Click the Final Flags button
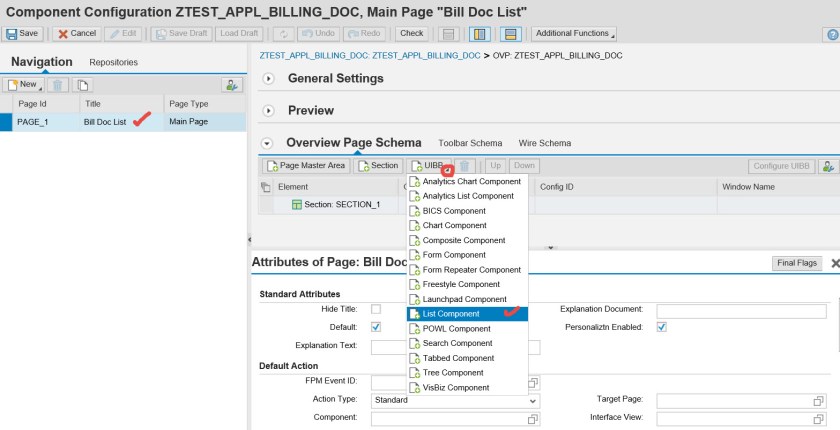 (x=797, y=263)
